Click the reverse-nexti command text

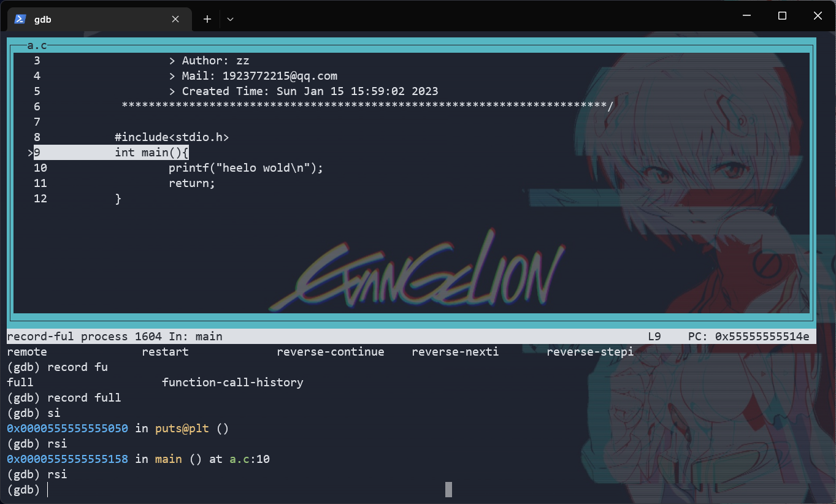[x=454, y=351]
